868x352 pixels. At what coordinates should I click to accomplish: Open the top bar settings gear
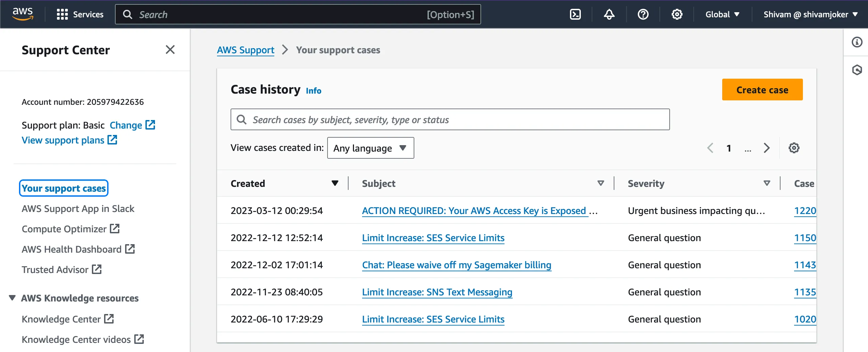(x=677, y=14)
